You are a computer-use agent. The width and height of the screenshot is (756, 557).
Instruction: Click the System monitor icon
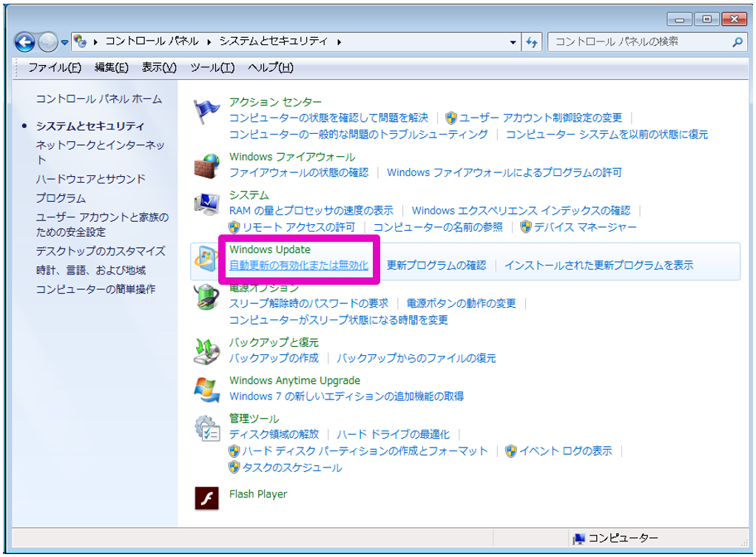click(x=206, y=204)
